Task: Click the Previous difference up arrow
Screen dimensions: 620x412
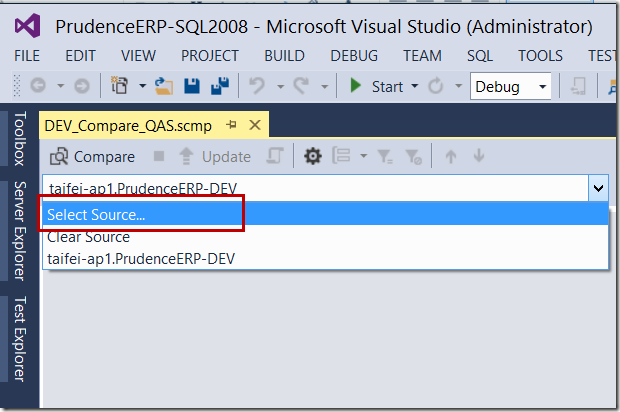Action: point(451,156)
